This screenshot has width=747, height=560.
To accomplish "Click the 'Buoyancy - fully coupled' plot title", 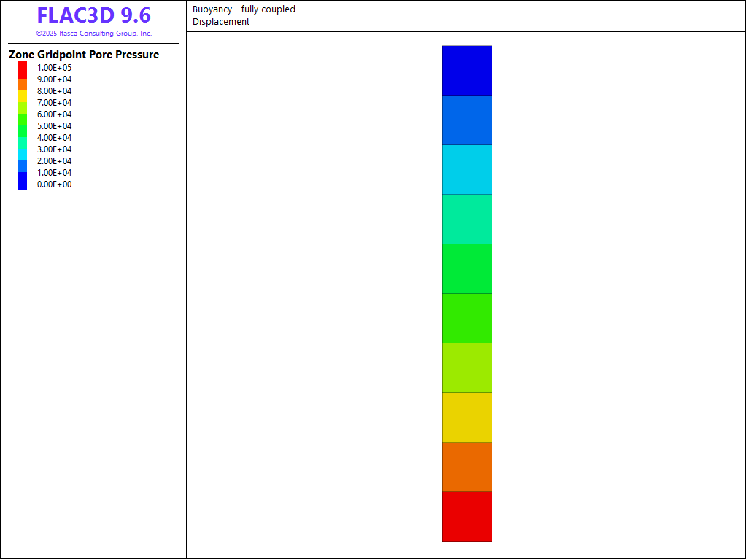I will (x=244, y=9).
